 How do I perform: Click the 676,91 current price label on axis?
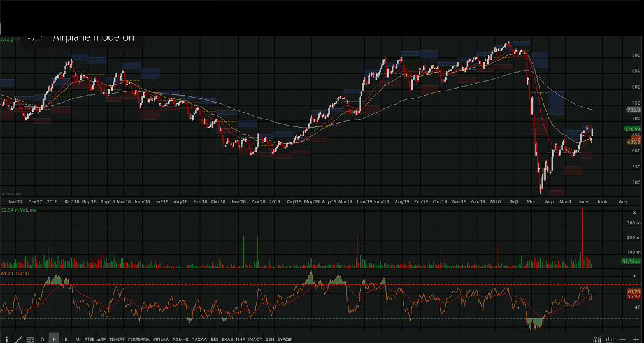click(632, 129)
